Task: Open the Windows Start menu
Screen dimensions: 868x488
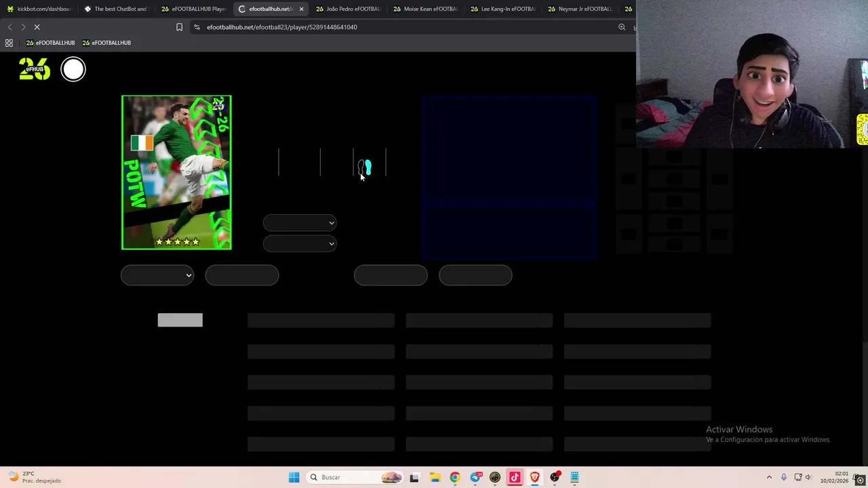Action: pos(294,477)
